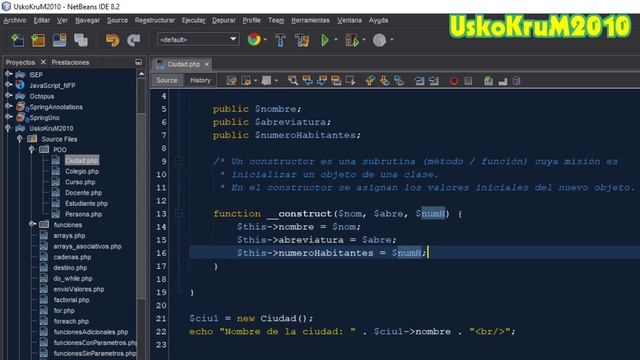Open the Reestructurar menu

(x=155, y=20)
